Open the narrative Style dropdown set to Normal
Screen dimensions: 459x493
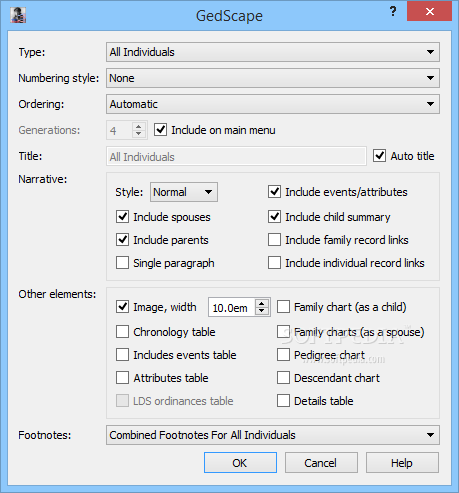pyautogui.click(x=184, y=192)
